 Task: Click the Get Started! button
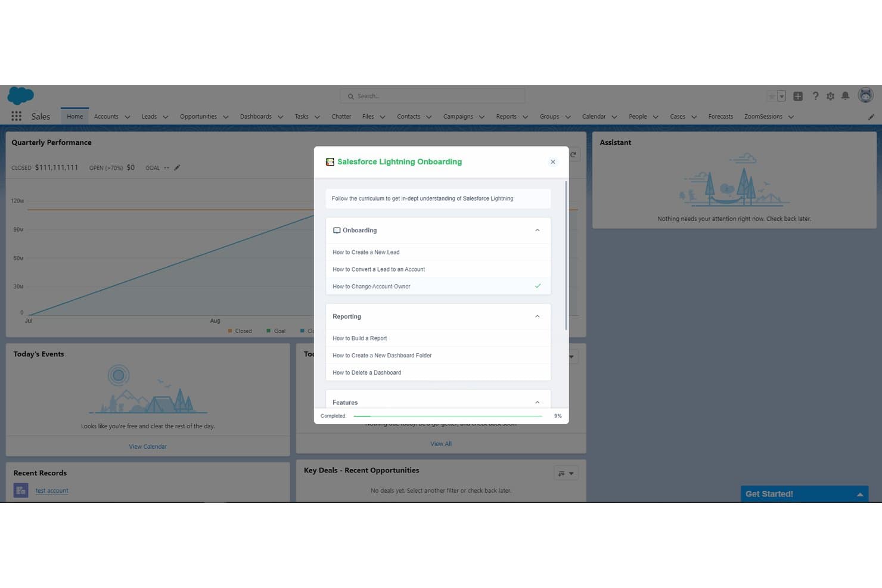pos(805,494)
